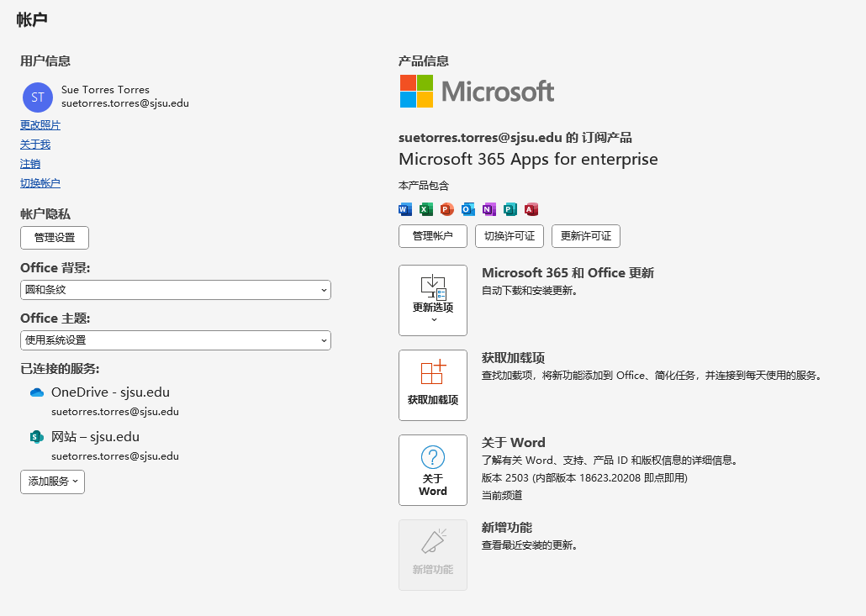Click the Excel app icon
866x616 pixels.
click(426, 209)
